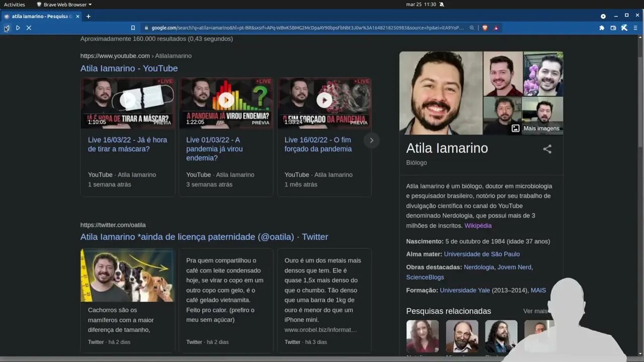Screen dimensions: 644x362
Task: Open the Universidade de São Paulo link
Action: [482, 254]
